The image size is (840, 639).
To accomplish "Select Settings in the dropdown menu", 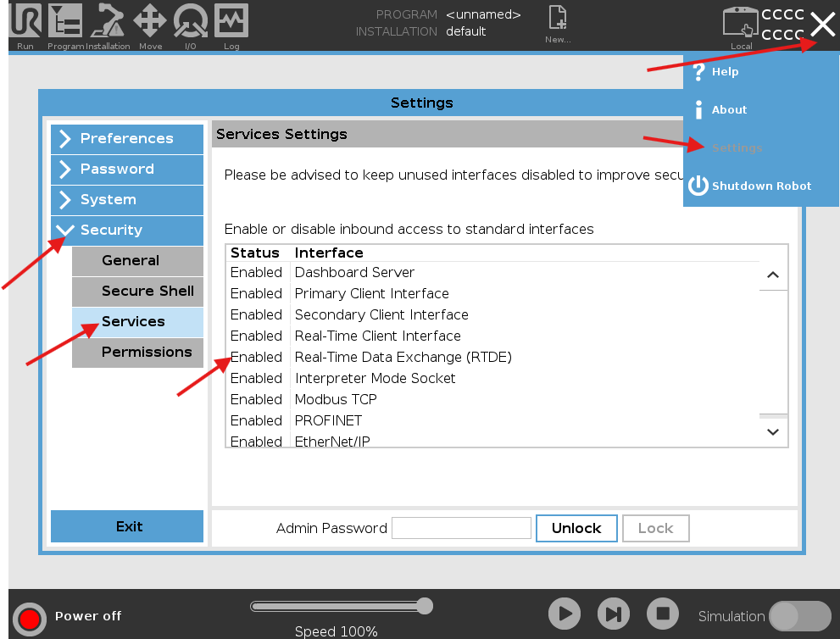I will (760, 147).
